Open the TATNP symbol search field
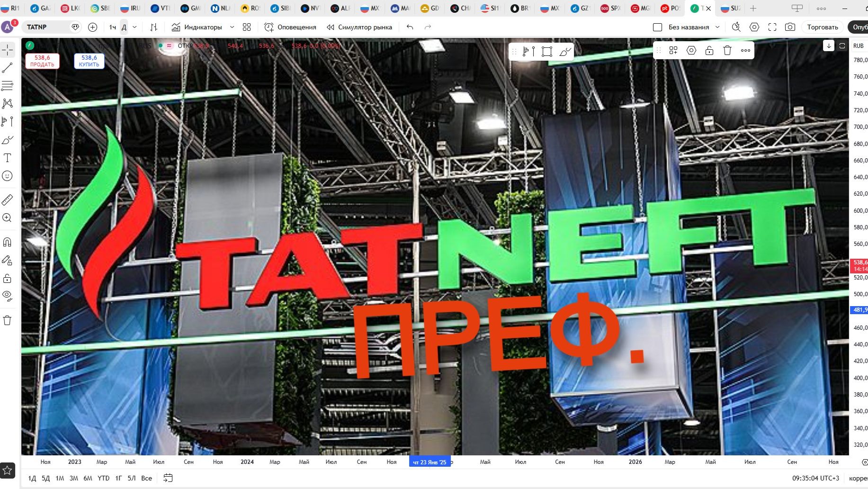 pos(52,27)
